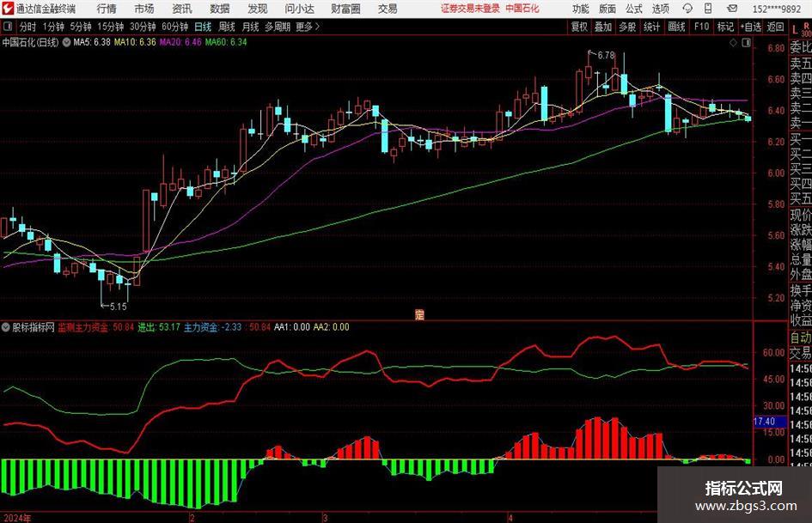Select the 日线 daily chart tab
This screenshot has height=523, width=812.
click(203, 27)
